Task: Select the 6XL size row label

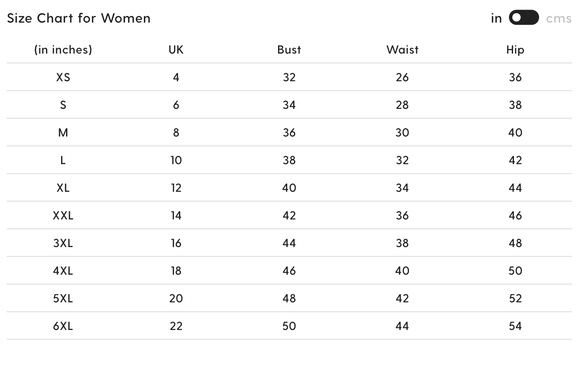Action: click(x=63, y=326)
